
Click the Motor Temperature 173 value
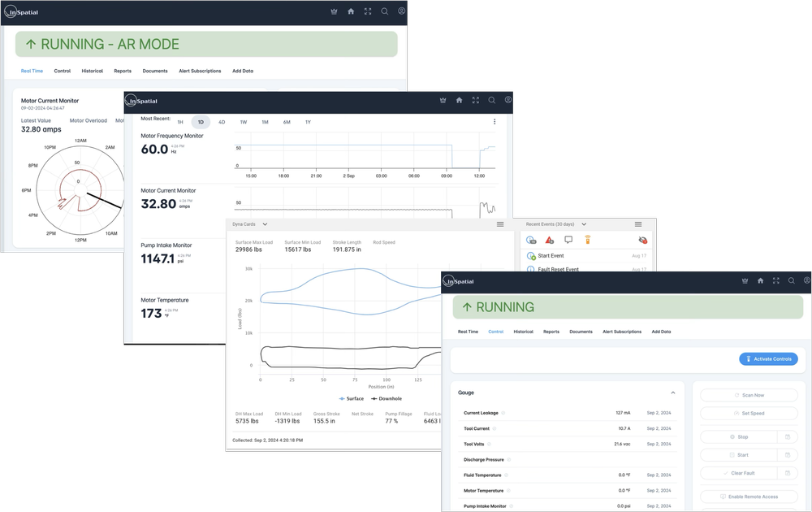click(151, 314)
